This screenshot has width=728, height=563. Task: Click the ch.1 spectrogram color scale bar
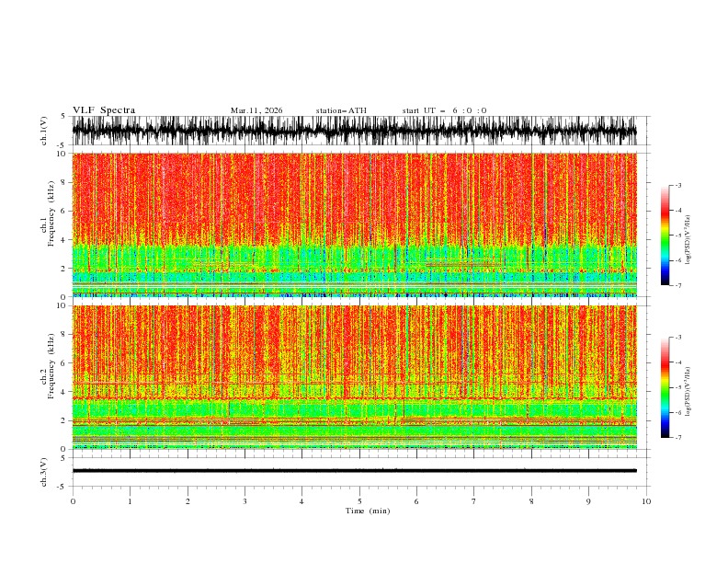(x=665, y=235)
